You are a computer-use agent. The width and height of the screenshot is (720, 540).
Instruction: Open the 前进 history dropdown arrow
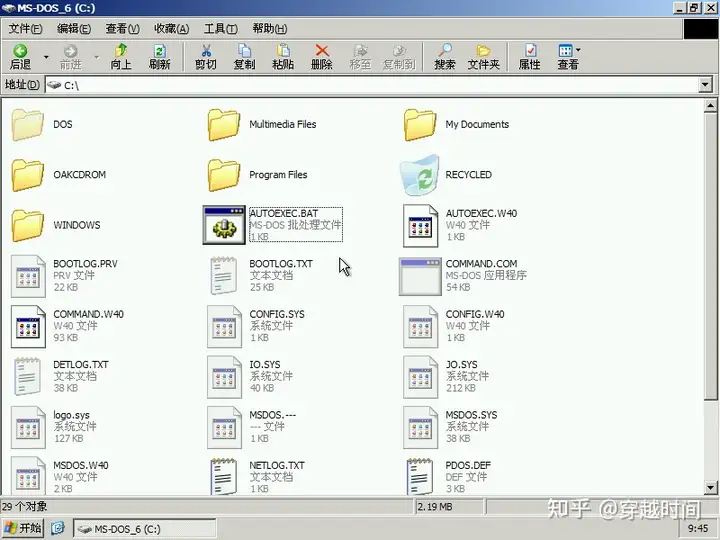pyautogui.click(x=97, y=57)
